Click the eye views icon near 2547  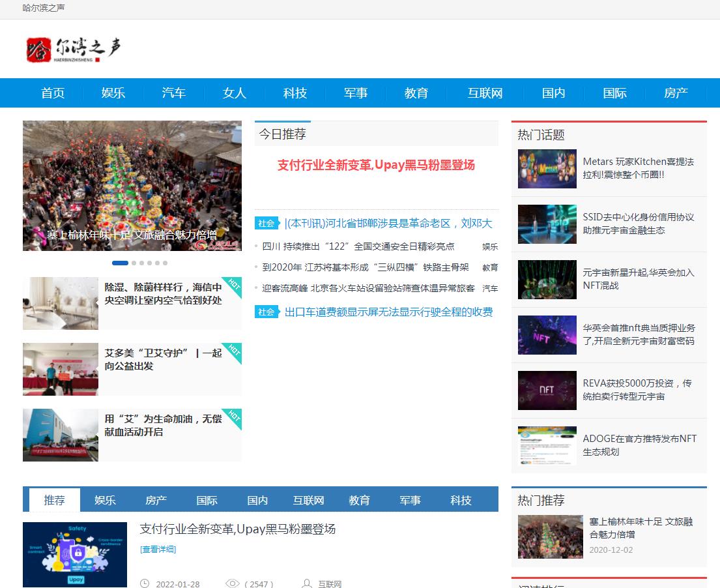tap(233, 583)
